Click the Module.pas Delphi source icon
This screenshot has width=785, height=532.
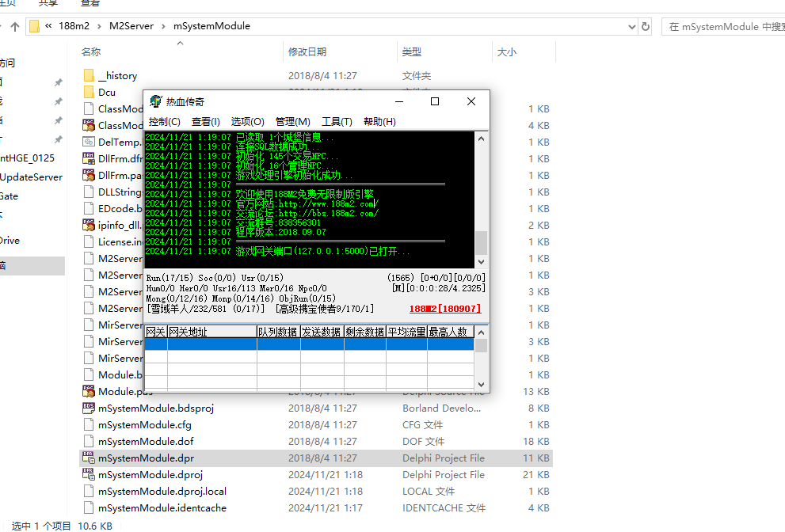click(89, 392)
